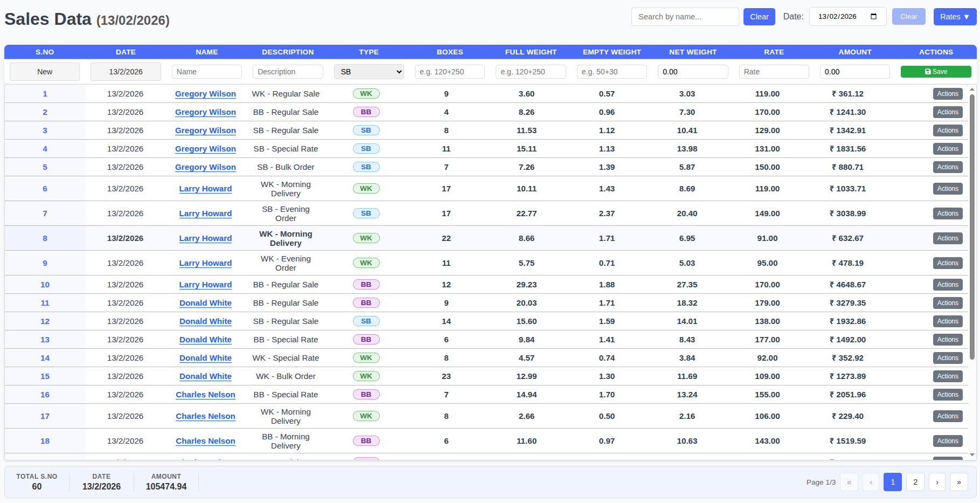Click the SB badge in row 3
980x503 pixels.
[x=366, y=130]
